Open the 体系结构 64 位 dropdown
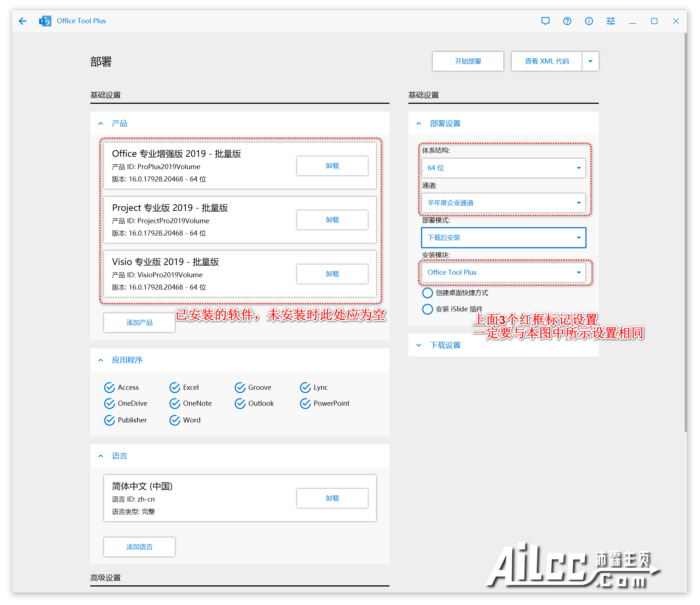This screenshot has height=605, width=700. pyautogui.click(x=503, y=168)
